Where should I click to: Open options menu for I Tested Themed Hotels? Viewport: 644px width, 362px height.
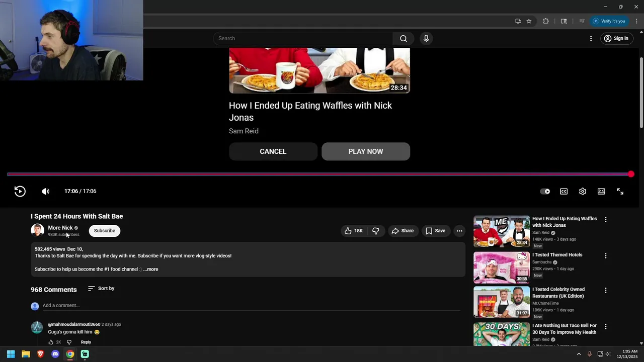click(x=606, y=256)
